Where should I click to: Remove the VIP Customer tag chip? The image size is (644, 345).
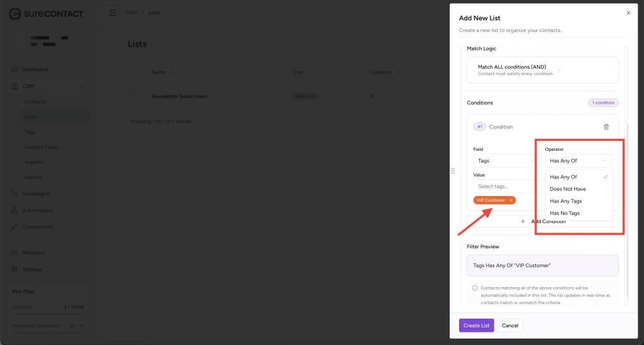tap(511, 200)
